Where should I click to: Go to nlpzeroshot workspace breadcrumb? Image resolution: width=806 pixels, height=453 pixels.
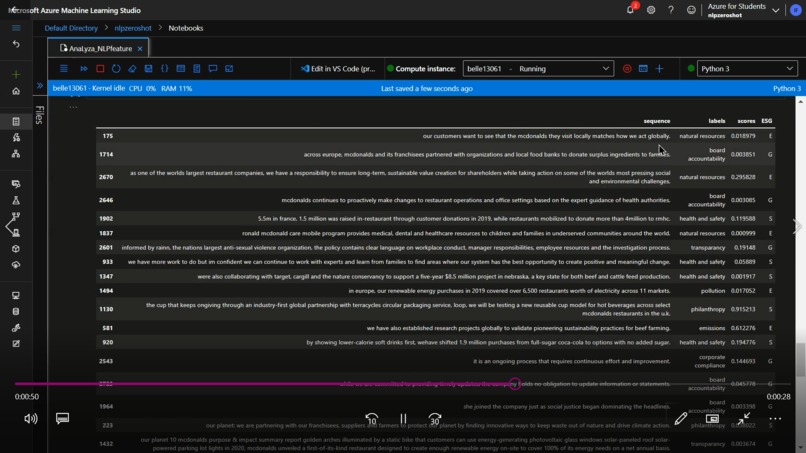pos(133,28)
